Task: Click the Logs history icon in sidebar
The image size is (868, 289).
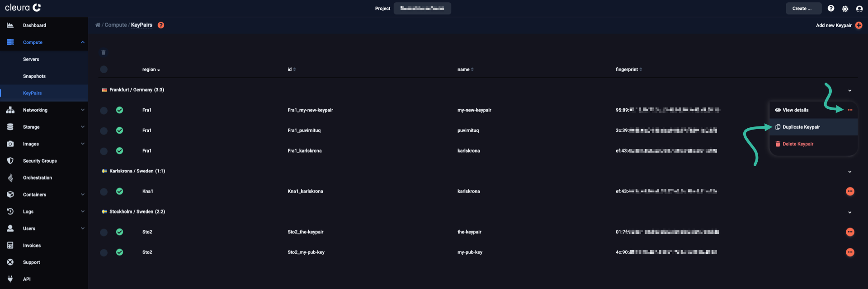Action: tap(10, 211)
